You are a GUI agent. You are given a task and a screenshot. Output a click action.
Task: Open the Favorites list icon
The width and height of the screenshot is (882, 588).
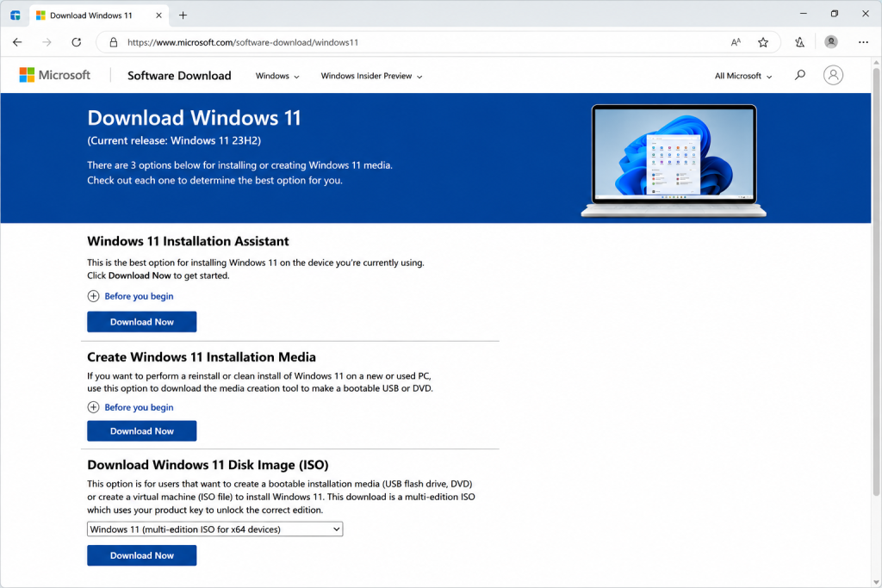[800, 42]
